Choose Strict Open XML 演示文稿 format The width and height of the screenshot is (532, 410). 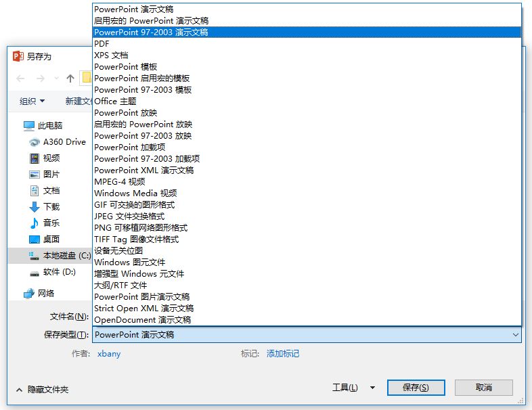[307, 309]
